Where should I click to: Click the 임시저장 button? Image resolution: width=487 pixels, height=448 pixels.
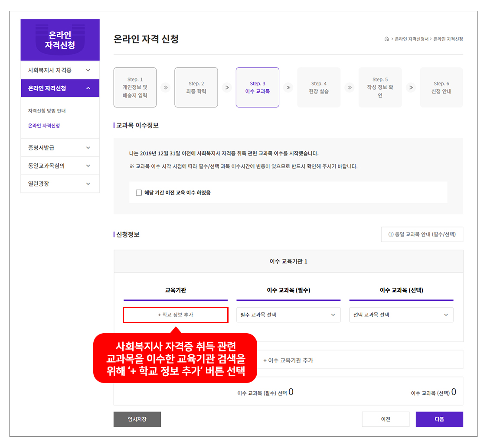pyautogui.click(x=137, y=419)
